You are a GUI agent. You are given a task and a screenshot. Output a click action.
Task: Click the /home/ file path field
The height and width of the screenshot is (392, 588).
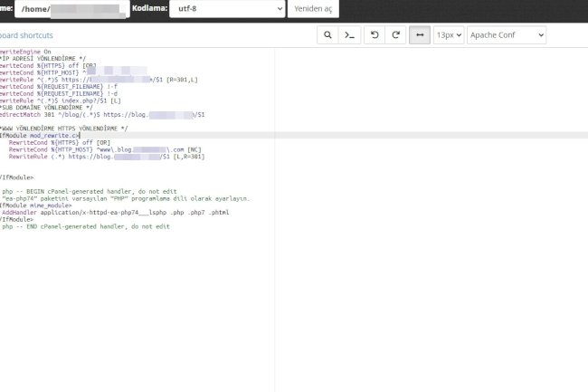click(72, 8)
